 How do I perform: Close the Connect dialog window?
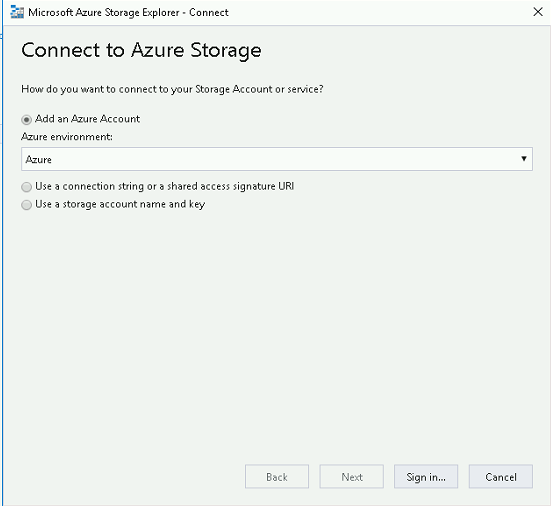tap(538, 12)
